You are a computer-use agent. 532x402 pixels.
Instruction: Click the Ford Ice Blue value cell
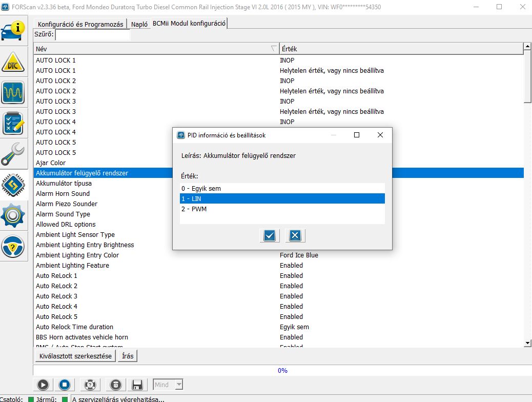pyautogui.click(x=299, y=255)
